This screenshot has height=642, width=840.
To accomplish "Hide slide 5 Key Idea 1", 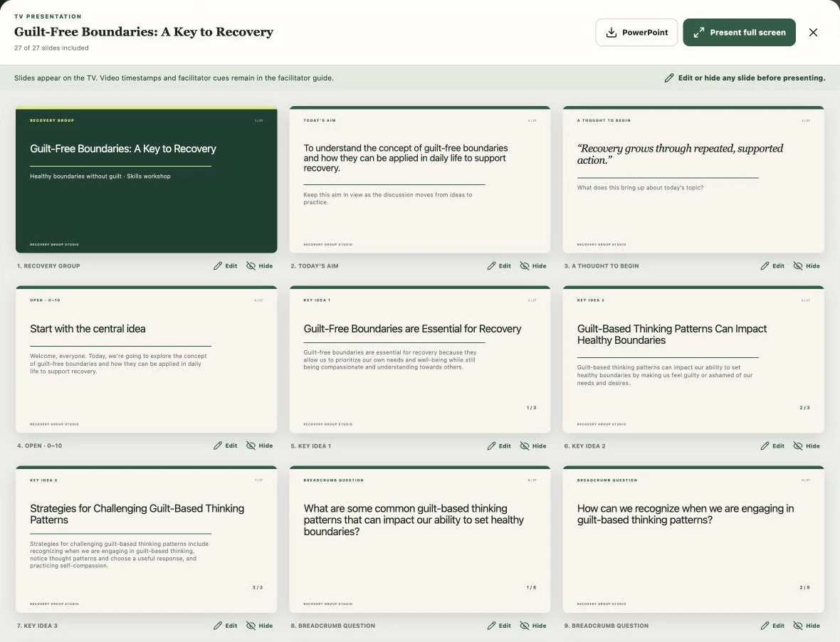I will pyautogui.click(x=534, y=446).
